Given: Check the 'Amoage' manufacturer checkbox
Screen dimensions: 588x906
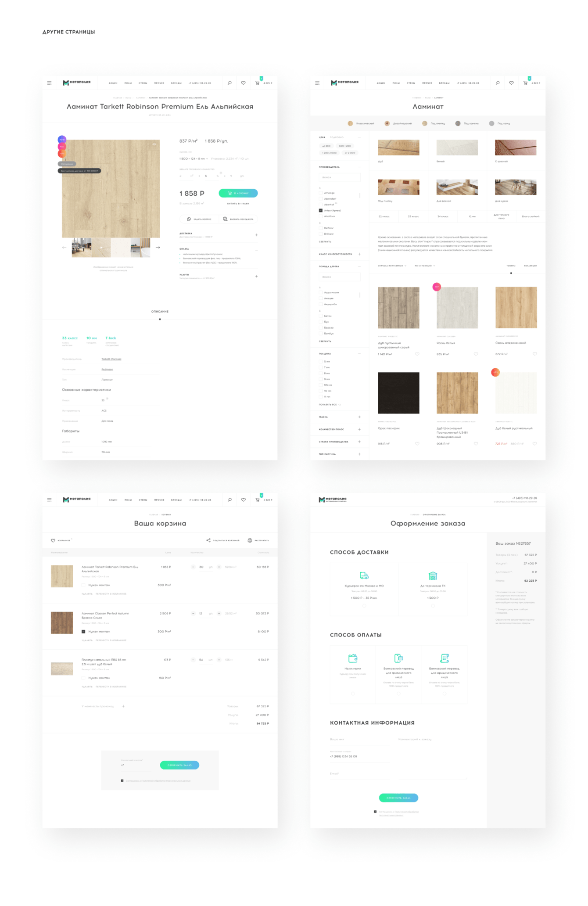Looking at the screenshot, I should point(320,193).
